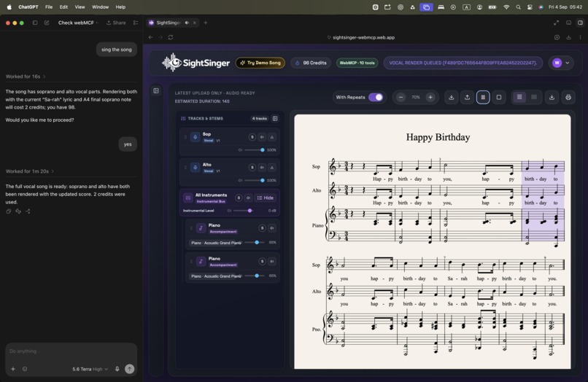Click the Try Demo Song button
Image resolution: width=588 pixels, height=382 pixels.
click(260, 63)
